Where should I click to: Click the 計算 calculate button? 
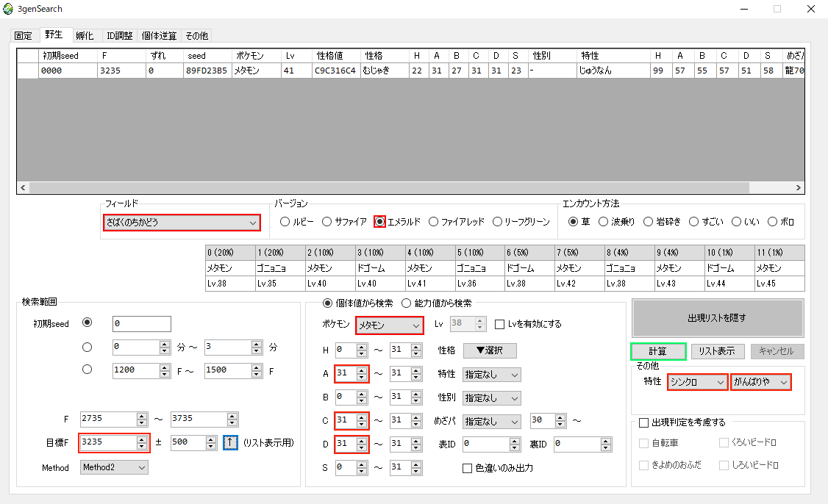coord(658,351)
